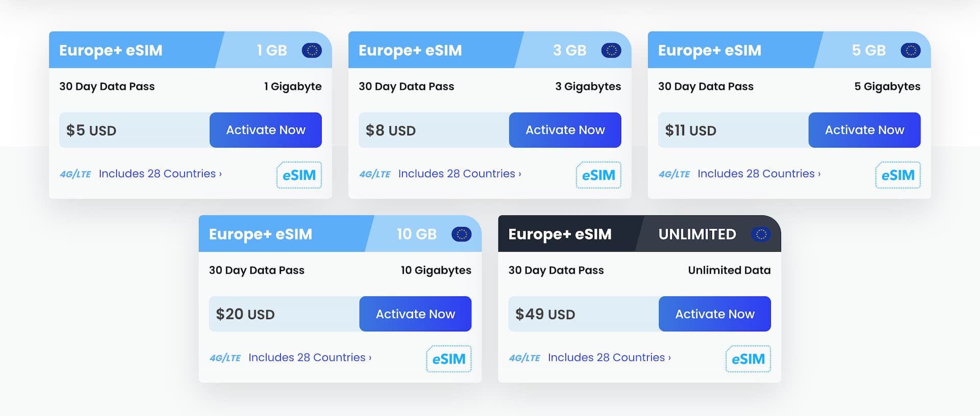980x416 pixels.
Task: Click the EU flag icon on 3 GB plan
Action: (x=611, y=51)
